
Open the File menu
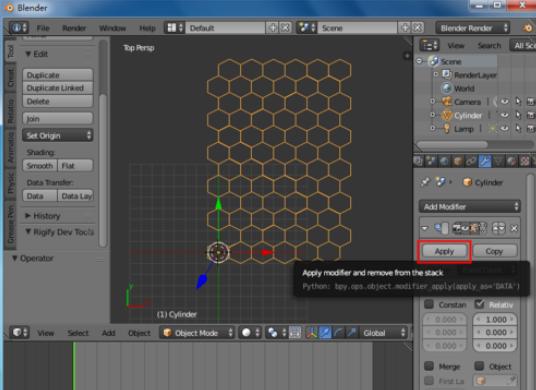tap(43, 28)
